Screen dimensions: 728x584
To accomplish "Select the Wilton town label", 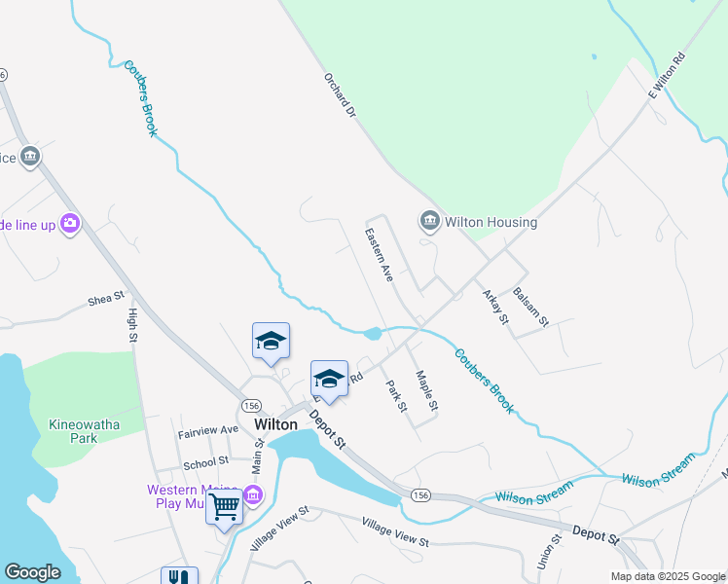I will tap(275, 424).
